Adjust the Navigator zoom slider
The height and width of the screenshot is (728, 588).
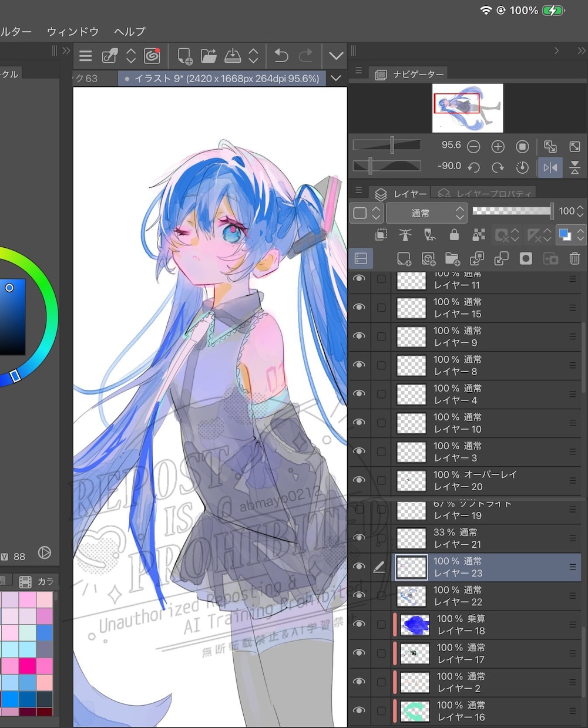[387, 145]
